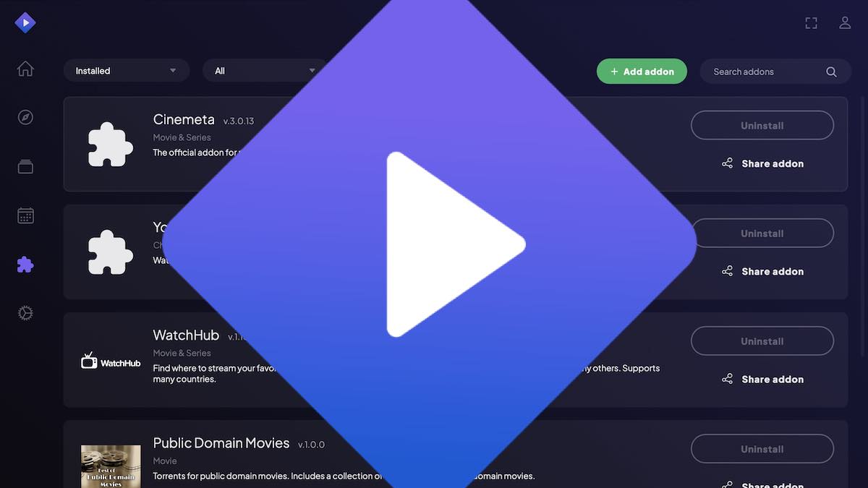The width and height of the screenshot is (868, 488).
Task: Open the Library section in the sidebar
Action: coord(25,166)
